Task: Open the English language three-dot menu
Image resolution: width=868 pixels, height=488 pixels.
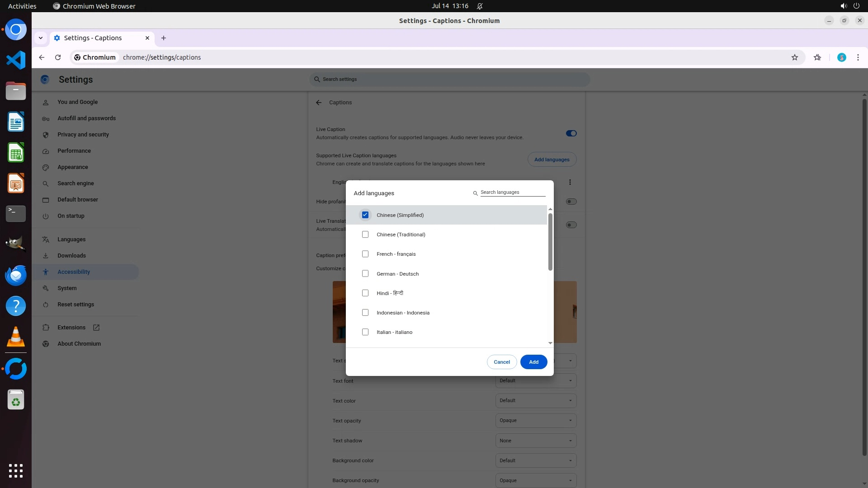Action: tap(570, 182)
